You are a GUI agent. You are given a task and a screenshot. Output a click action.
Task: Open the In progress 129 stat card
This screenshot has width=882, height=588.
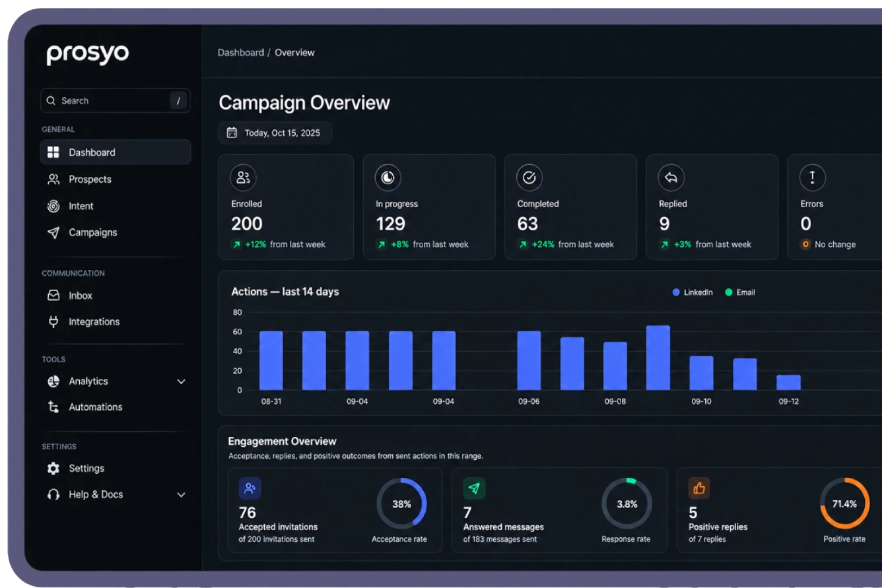429,207
